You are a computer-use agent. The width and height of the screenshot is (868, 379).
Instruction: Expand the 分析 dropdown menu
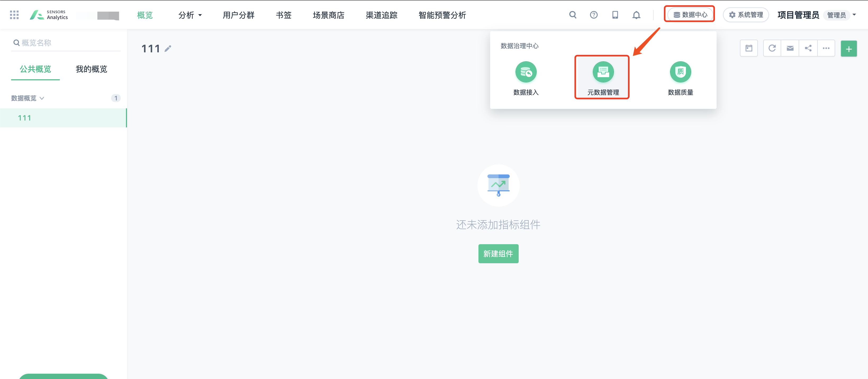(x=190, y=15)
